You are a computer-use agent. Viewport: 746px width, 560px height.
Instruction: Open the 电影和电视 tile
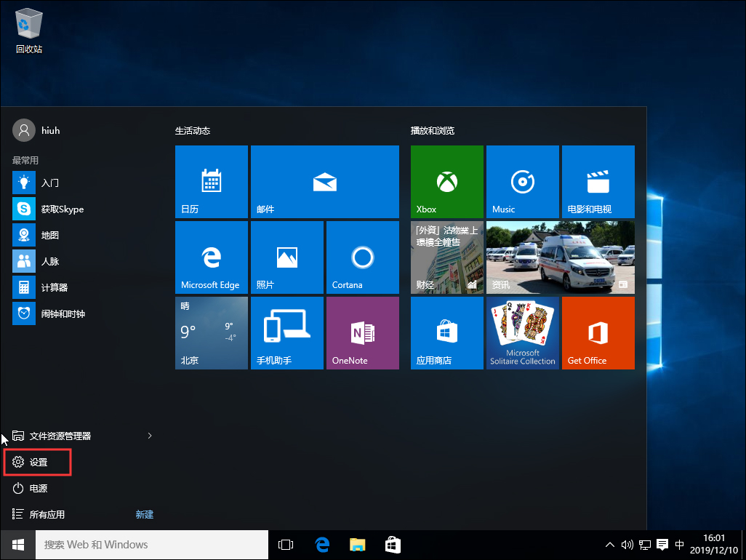coord(597,182)
